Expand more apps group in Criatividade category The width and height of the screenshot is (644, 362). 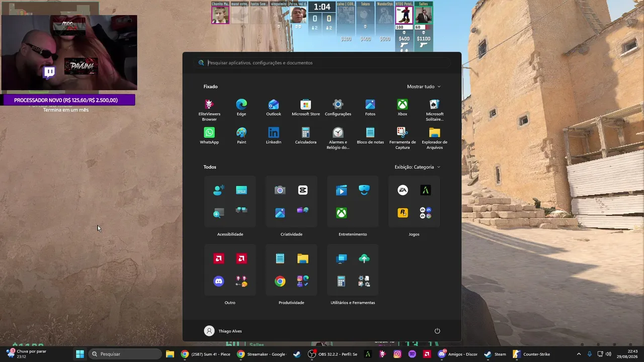click(303, 211)
